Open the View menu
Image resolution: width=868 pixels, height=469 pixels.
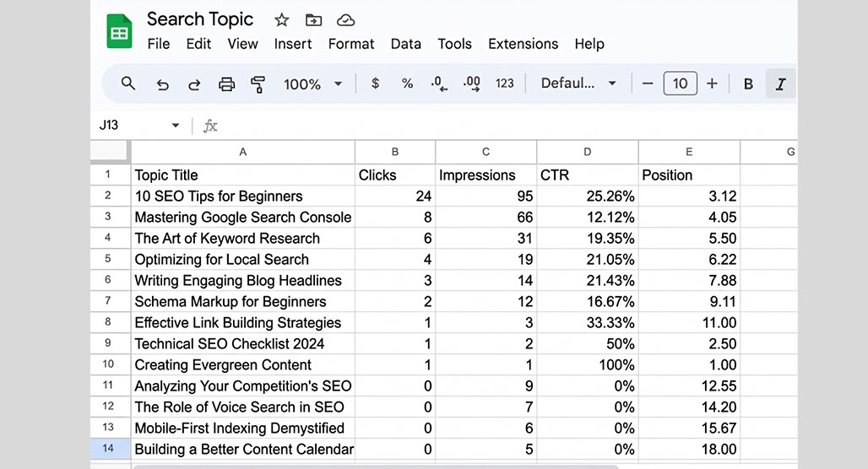pyautogui.click(x=242, y=44)
